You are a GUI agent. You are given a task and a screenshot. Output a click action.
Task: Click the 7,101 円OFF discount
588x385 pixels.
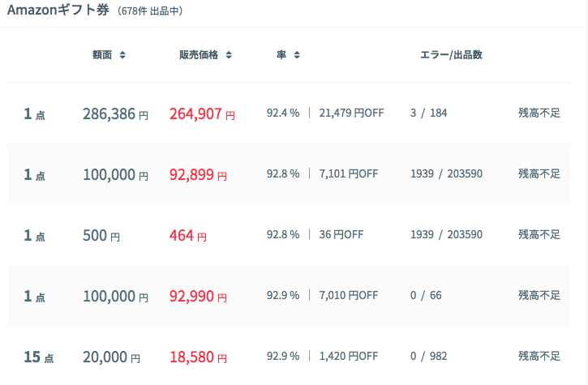pos(349,173)
